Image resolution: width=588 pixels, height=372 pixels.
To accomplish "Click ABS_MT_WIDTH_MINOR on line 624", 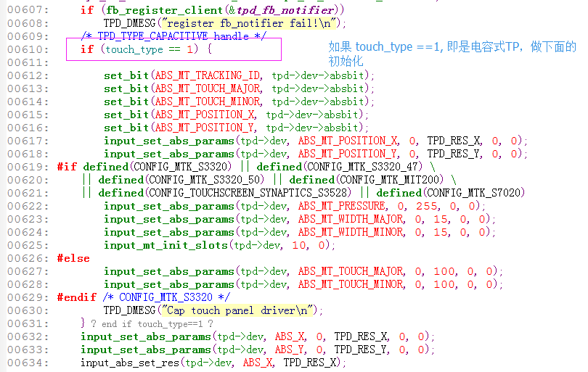I will pos(351,232).
